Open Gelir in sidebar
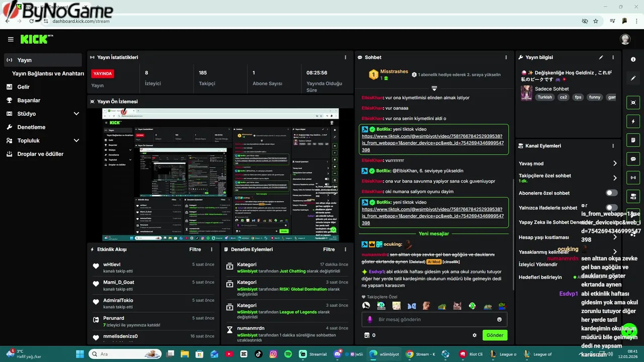 pyautogui.click(x=43, y=87)
